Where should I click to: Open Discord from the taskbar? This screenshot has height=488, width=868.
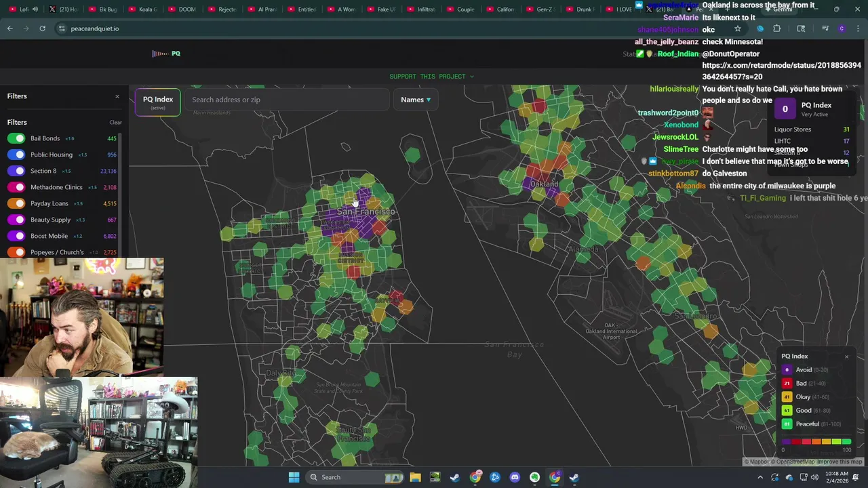point(515,477)
